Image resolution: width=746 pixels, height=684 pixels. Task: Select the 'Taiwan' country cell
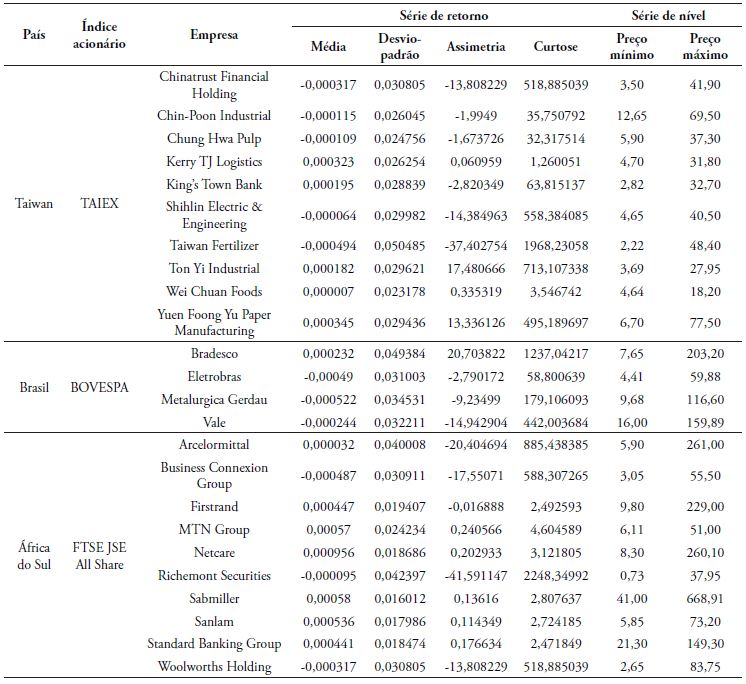(35, 202)
